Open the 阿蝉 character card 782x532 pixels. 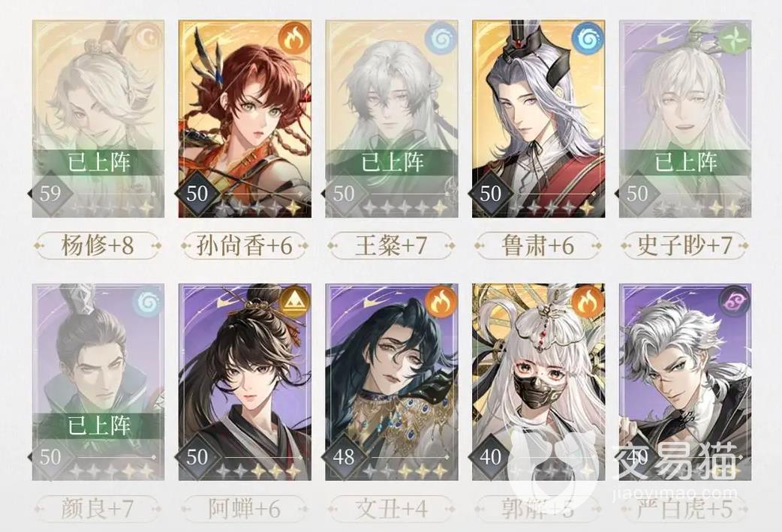click(245, 382)
